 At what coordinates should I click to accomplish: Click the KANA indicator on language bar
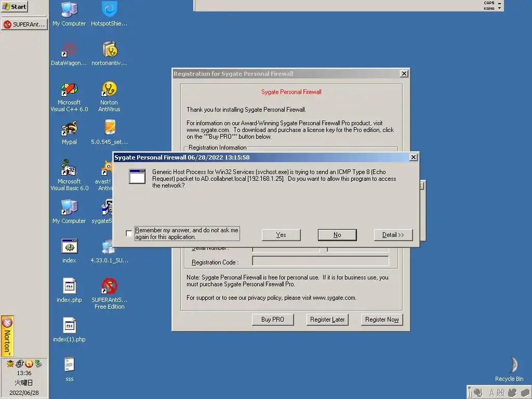(x=489, y=8)
